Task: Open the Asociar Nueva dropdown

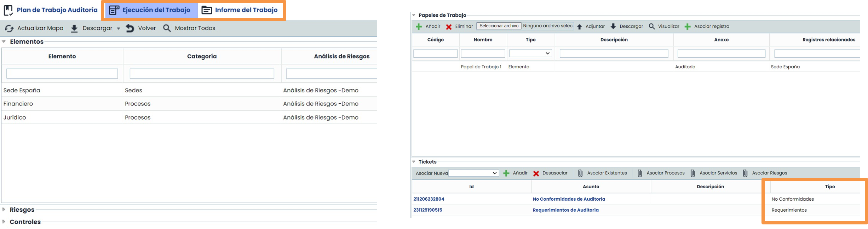Action: [x=473, y=173]
